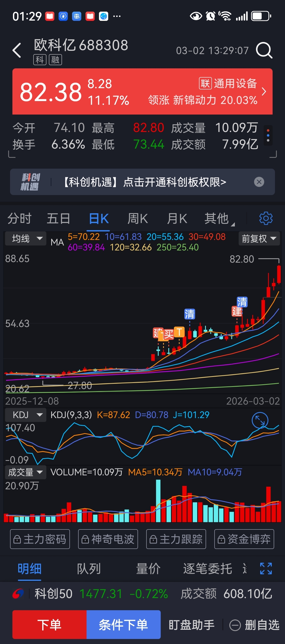Image resolution: width=285 pixels, height=644 pixels.
Task: Open stock search magnifier icon
Action: coord(264,50)
